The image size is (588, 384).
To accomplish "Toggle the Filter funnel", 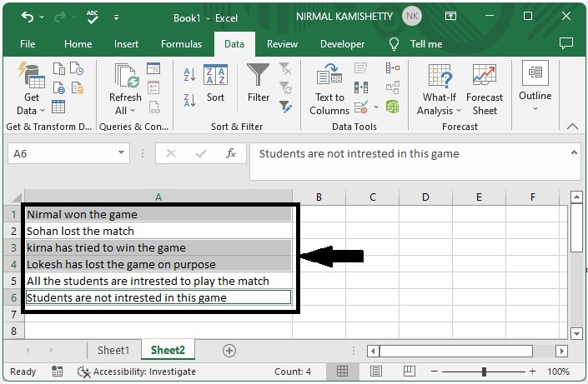I will (x=259, y=83).
